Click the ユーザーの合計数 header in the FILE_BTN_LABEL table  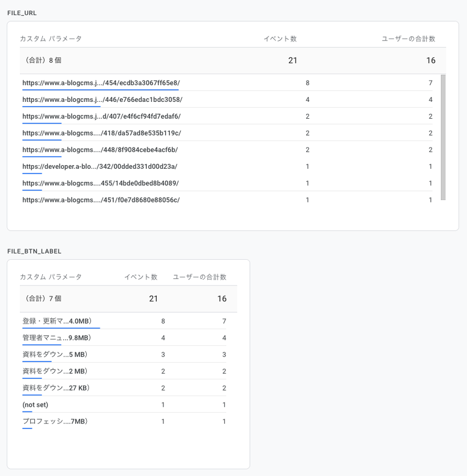pyautogui.click(x=199, y=277)
